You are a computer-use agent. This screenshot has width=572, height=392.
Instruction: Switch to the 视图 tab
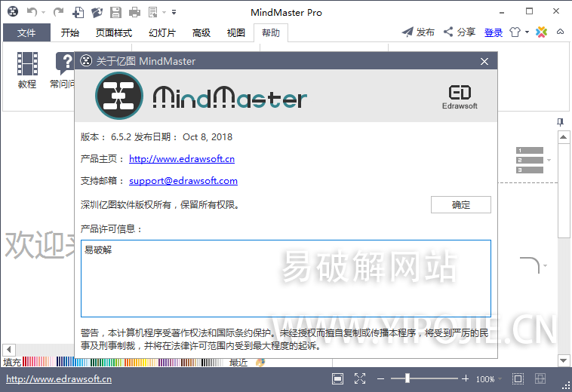[x=236, y=32]
